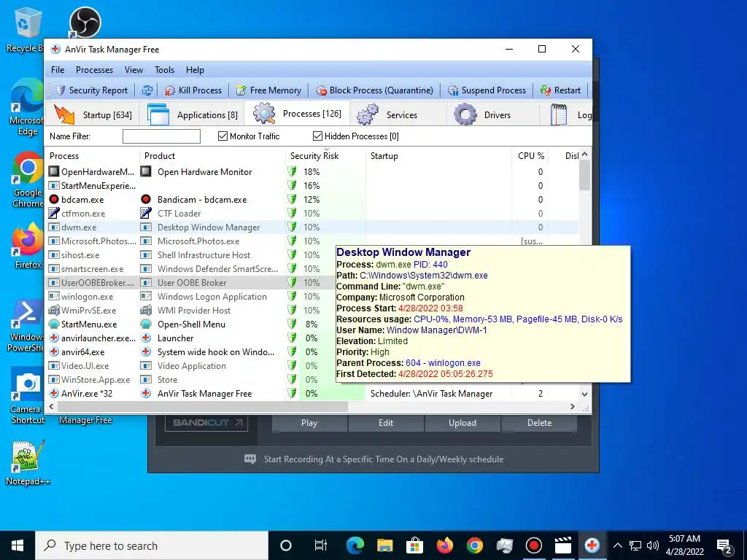Click the 18% security risk shield icon
This screenshot has height=560, width=747.
(292, 171)
